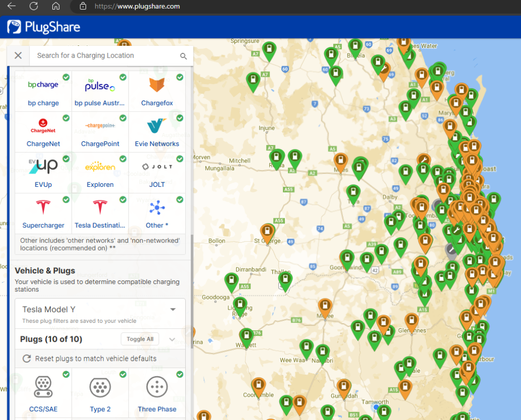Click the Supercharger label link
Image resolution: width=521 pixels, height=420 pixels.
43,225
